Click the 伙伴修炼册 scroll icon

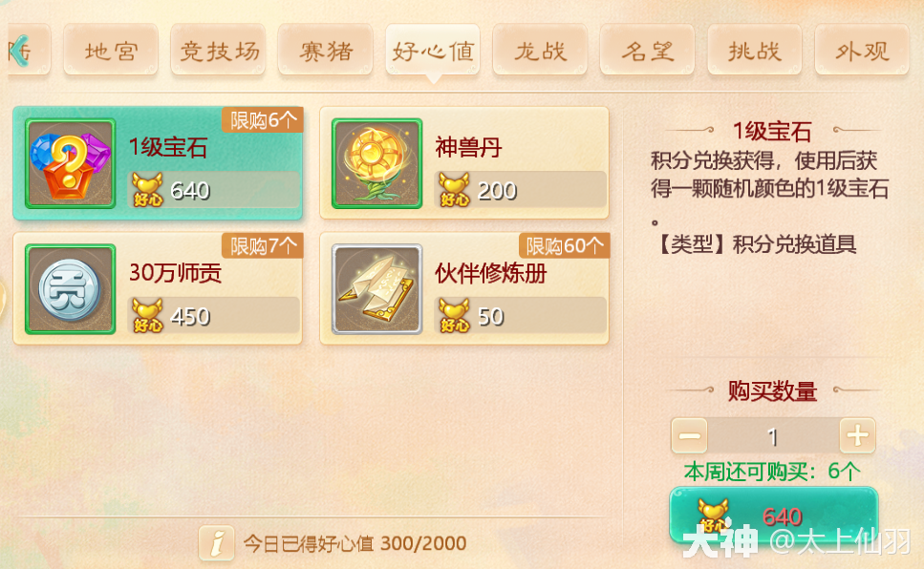point(377,289)
